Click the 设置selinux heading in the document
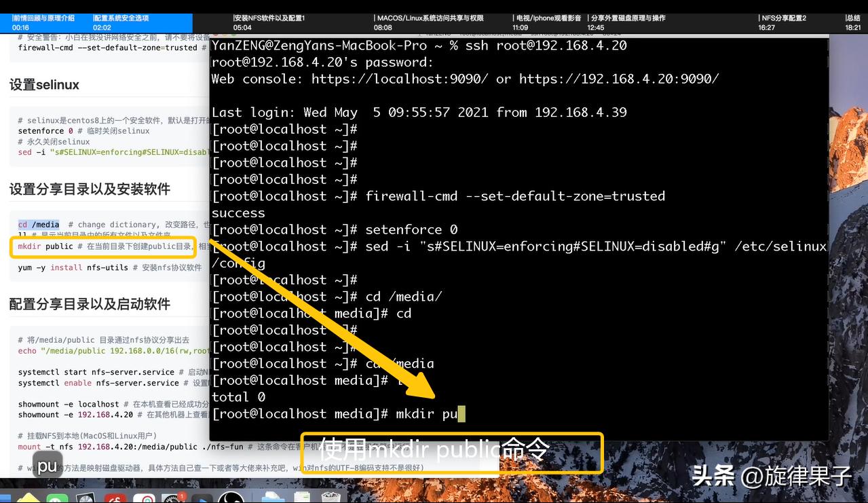 [44, 85]
